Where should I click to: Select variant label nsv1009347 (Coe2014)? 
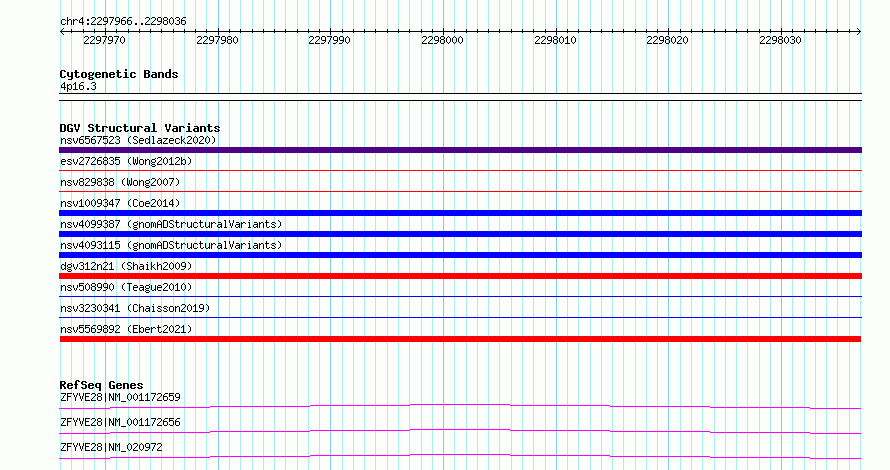click(x=120, y=203)
